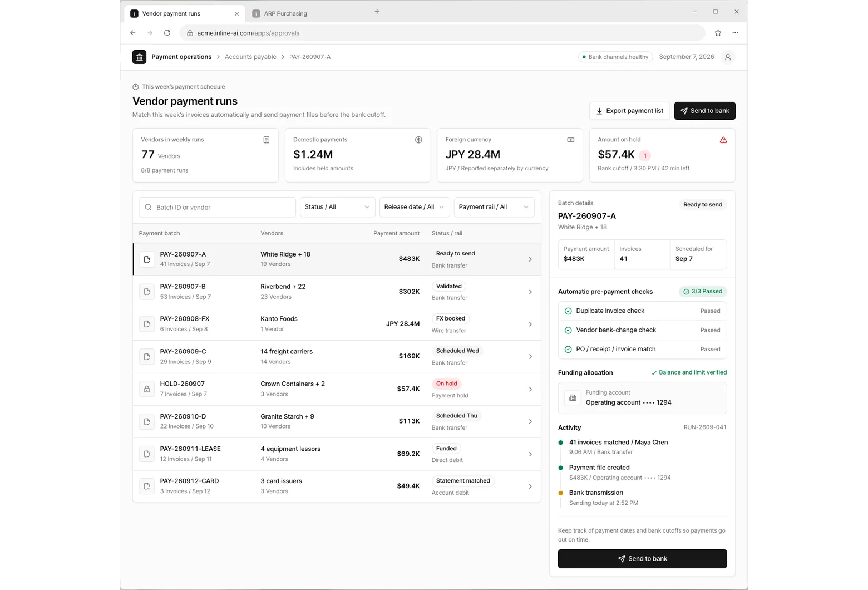Expand HOLD-260907 row chevron
This screenshot has height=590, width=868.
coord(530,389)
